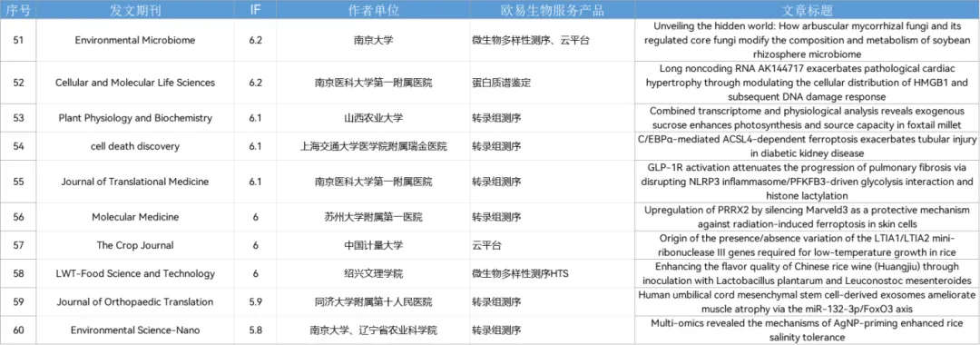Click Environmental Science-Nano journal cell
The width and height of the screenshot is (980, 345).
click(x=135, y=330)
